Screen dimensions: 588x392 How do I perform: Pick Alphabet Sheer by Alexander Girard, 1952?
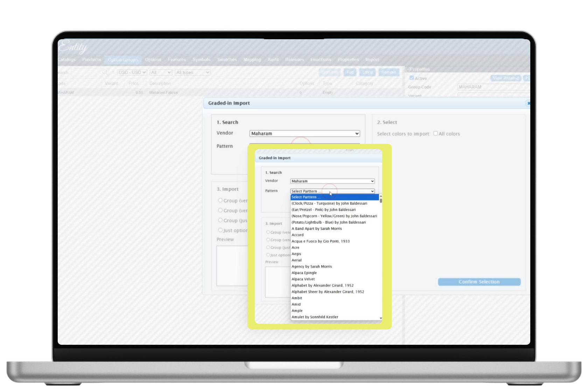(x=335, y=292)
